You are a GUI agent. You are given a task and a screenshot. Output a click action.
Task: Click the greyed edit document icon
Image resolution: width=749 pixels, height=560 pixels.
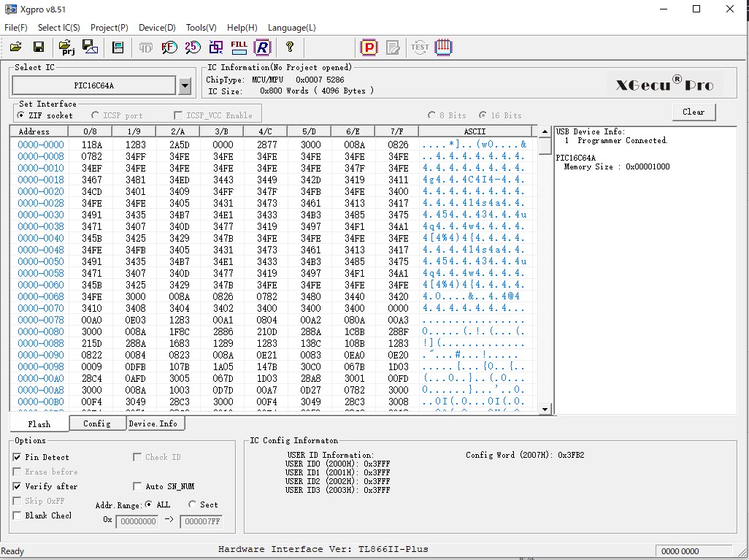[x=393, y=47]
